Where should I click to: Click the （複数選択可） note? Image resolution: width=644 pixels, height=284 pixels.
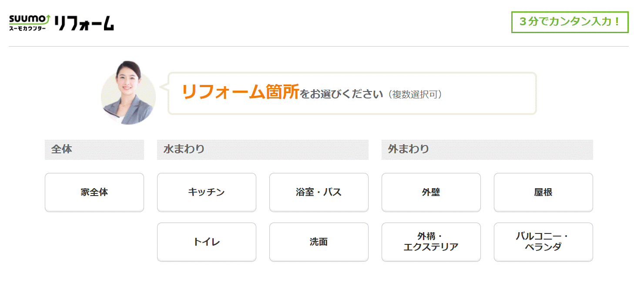416,95
